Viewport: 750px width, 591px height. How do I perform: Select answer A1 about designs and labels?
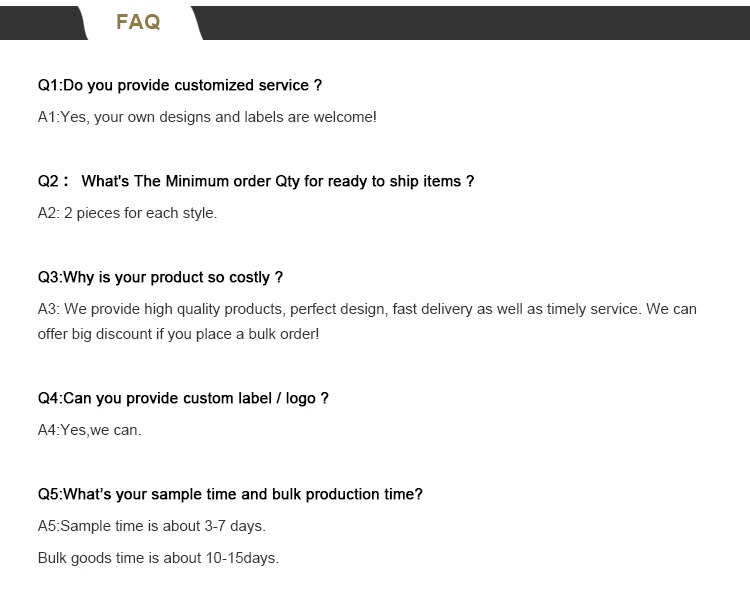pos(207,117)
